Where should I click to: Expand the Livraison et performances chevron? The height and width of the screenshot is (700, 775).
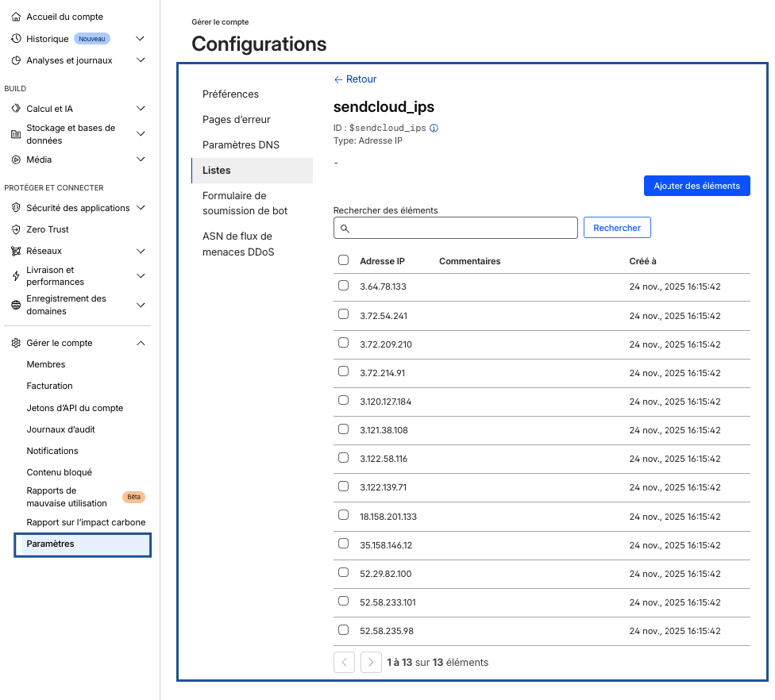pos(141,275)
